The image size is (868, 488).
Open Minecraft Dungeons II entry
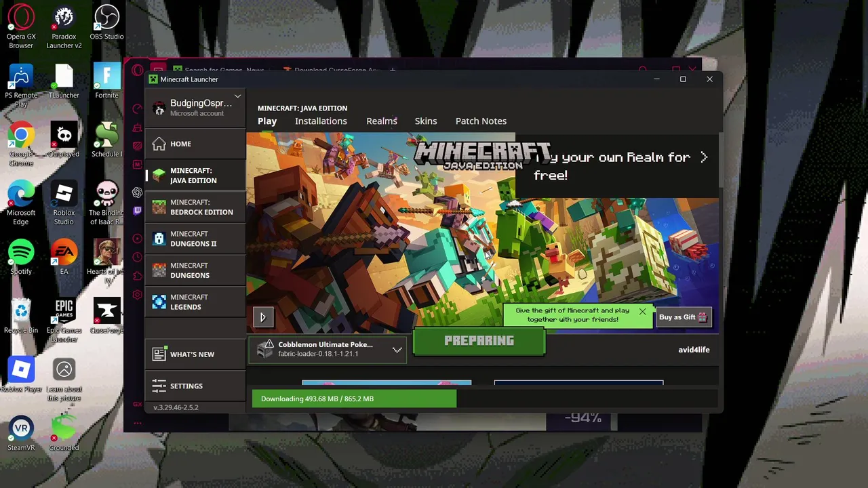coord(195,239)
